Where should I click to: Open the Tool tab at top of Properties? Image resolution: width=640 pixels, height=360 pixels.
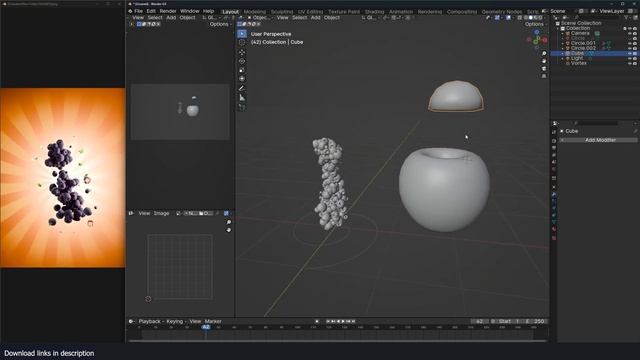point(554,132)
